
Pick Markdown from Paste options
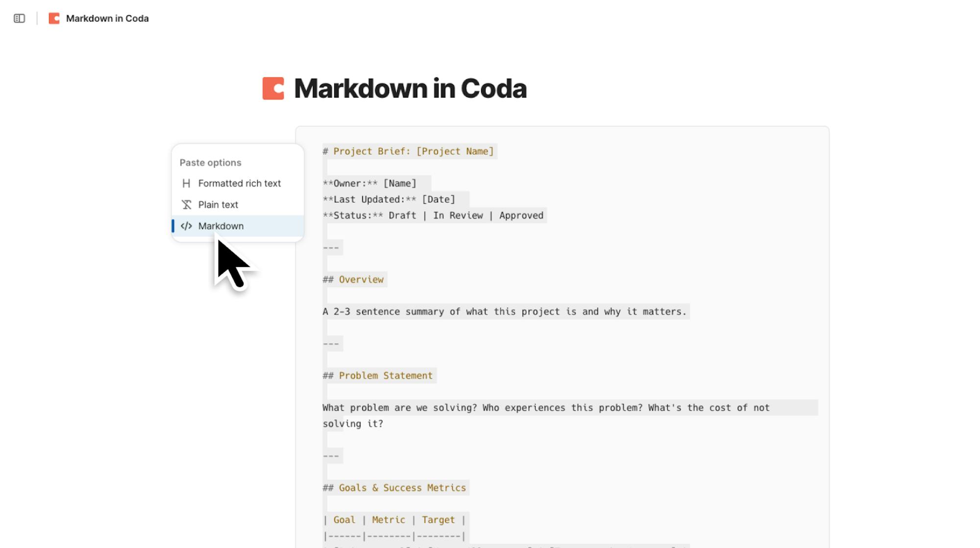(221, 226)
